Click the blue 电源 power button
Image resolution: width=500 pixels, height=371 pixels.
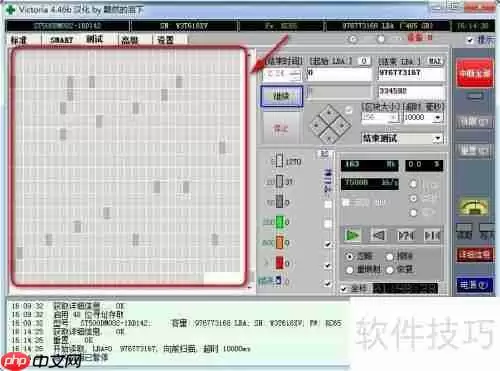(475, 285)
